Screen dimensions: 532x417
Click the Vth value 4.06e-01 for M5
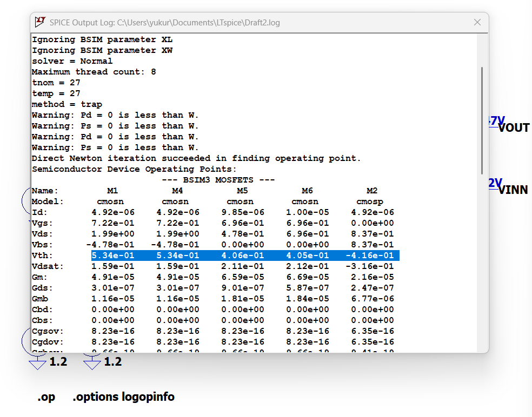tap(243, 255)
